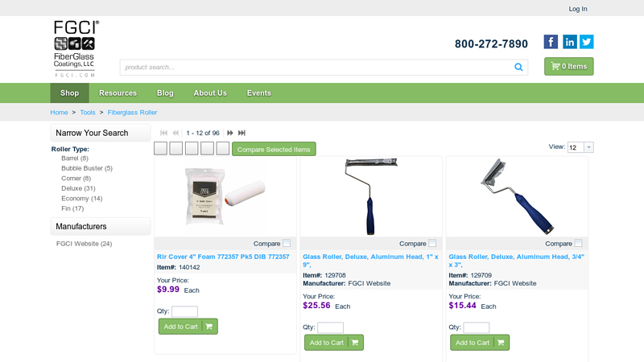Open the LinkedIn icon
Viewport: 644px width, 362px height.
(569, 42)
